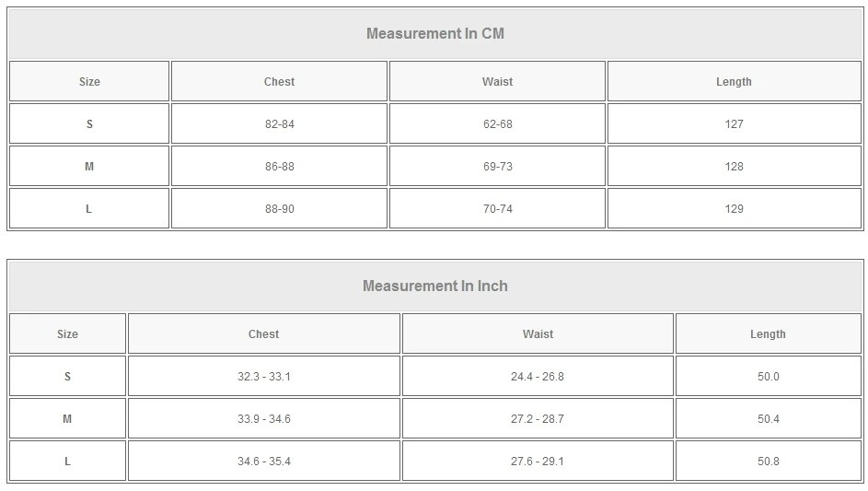The width and height of the screenshot is (868, 491).
Task: Click the 32.3 - 33.1 chest cell
Action: pyautogui.click(x=263, y=377)
